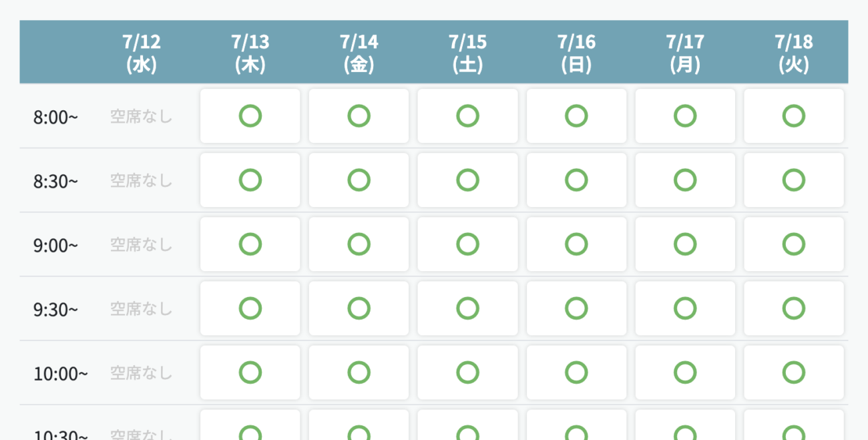Click the 8:30 availability circle for 7/17
The width and height of the screenshot is (868, 440).
(x=685, y=180)
